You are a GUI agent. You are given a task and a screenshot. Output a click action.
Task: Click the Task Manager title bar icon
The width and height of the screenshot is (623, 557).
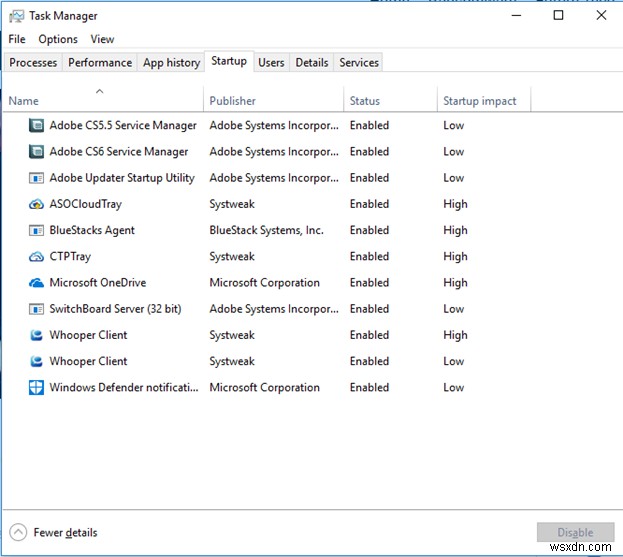tap(16, 16)
